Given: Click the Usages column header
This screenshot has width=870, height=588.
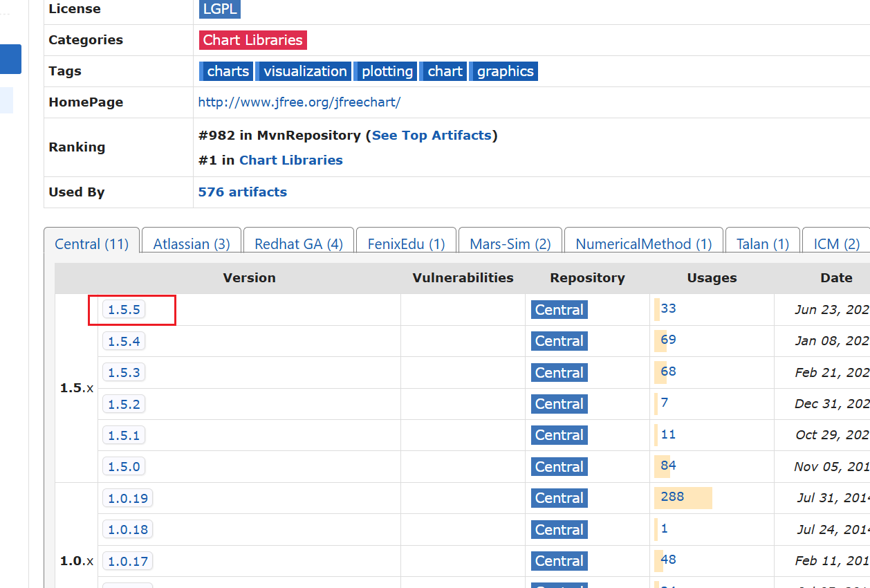Looking at the screenshot, I should coord(712,278).
